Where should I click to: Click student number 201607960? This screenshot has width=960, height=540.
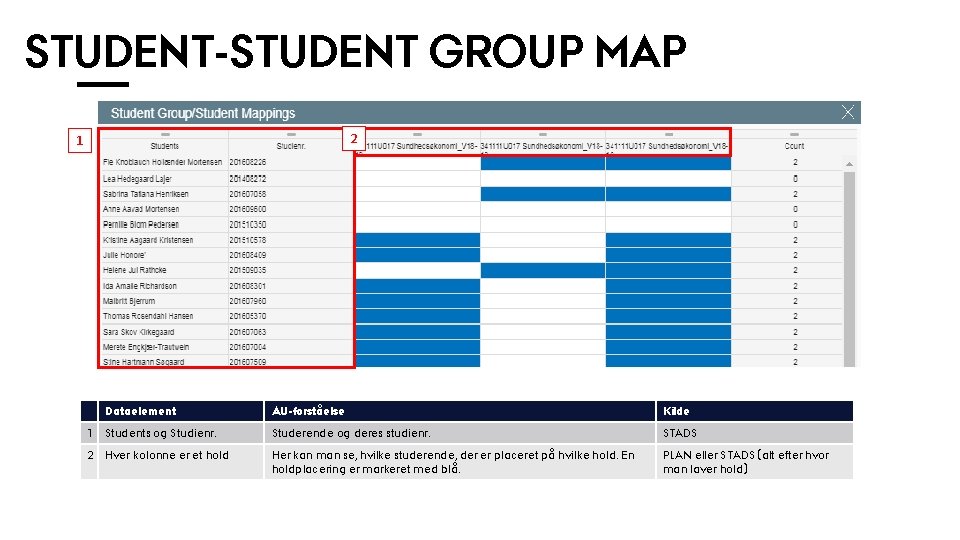coord(247,301)
